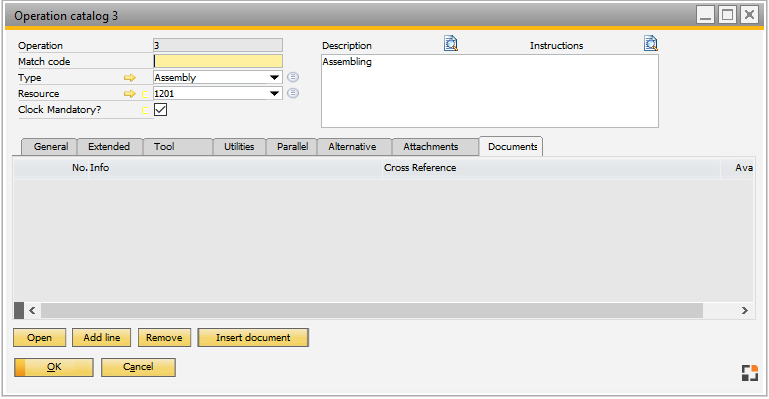Open the Utilities tab
The height and width of the screenshot is (399, 769).
coord(239,147)
